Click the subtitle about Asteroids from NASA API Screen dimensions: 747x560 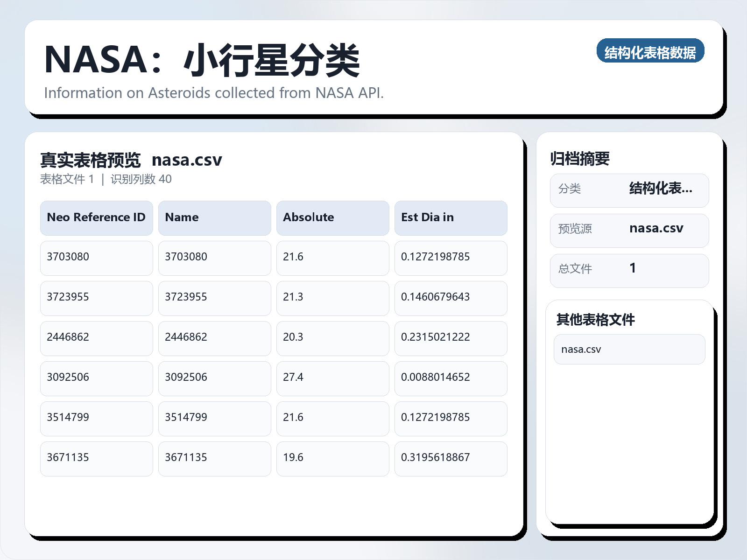[214, 93]
